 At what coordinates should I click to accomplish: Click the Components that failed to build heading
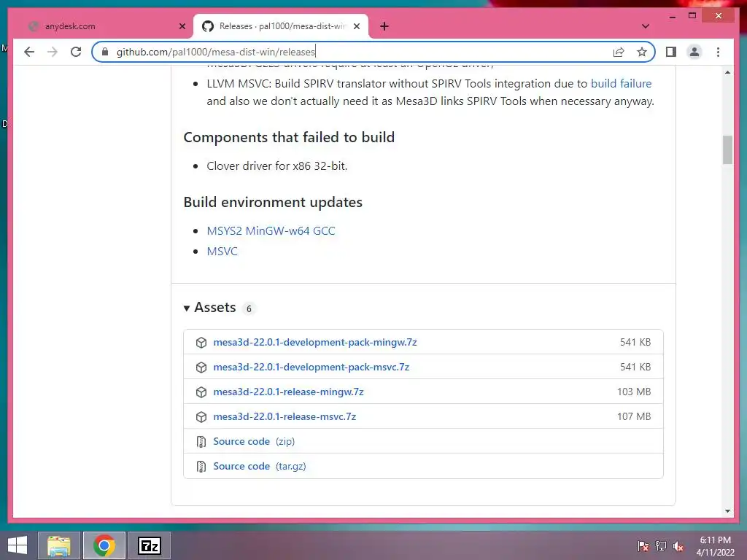[x=289, y=138]
